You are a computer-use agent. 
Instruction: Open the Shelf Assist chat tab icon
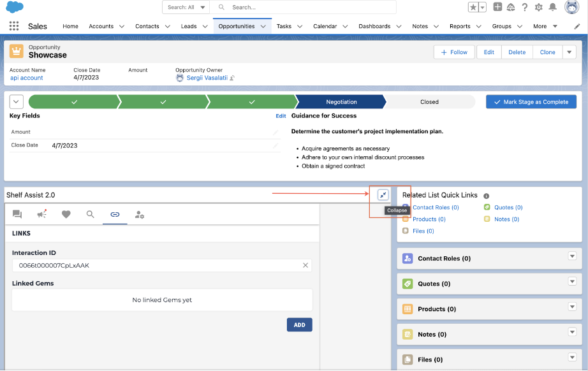coord(17,214)
